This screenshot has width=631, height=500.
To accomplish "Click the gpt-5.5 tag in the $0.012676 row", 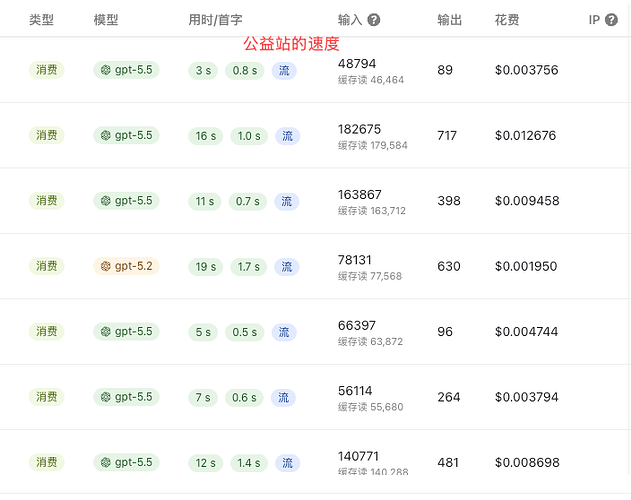I will pos(126,135).
